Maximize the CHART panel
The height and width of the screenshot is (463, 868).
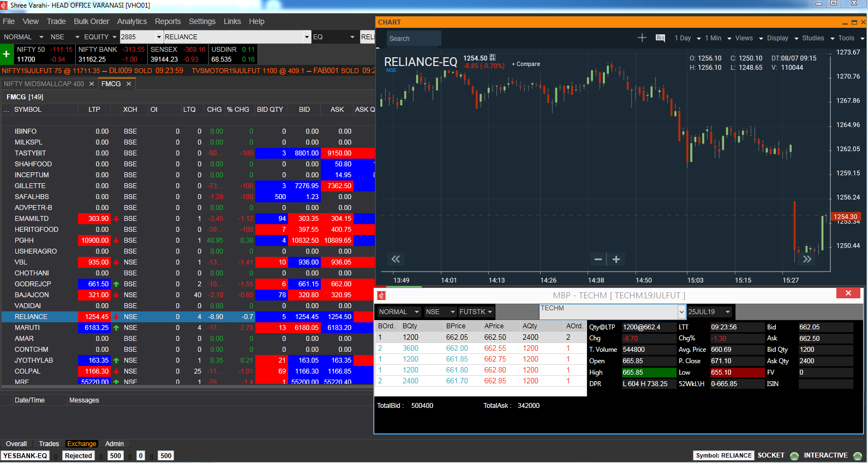854,22
